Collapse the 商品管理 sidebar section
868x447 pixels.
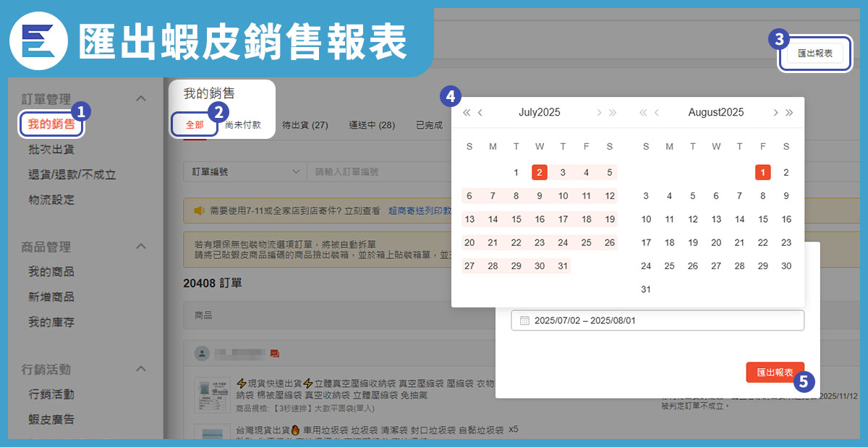click(141, 247)
